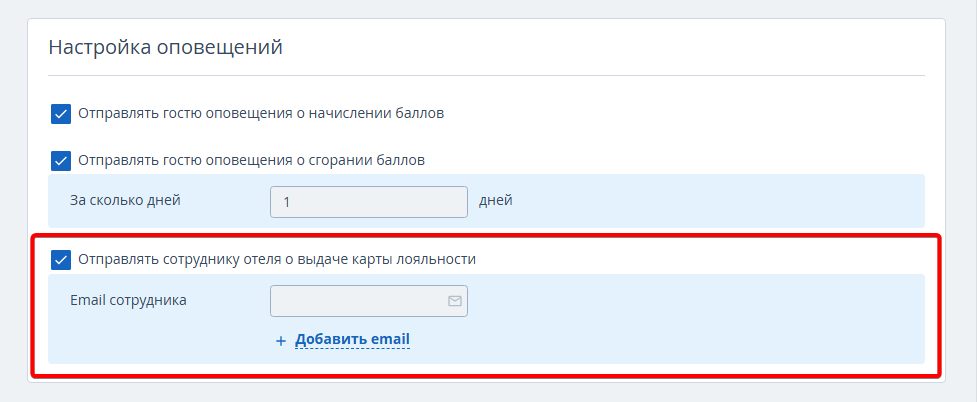977x402 pixels.
Task: Disable the loyalty card issuance notification checkbox
Action: tap(61, 260)
